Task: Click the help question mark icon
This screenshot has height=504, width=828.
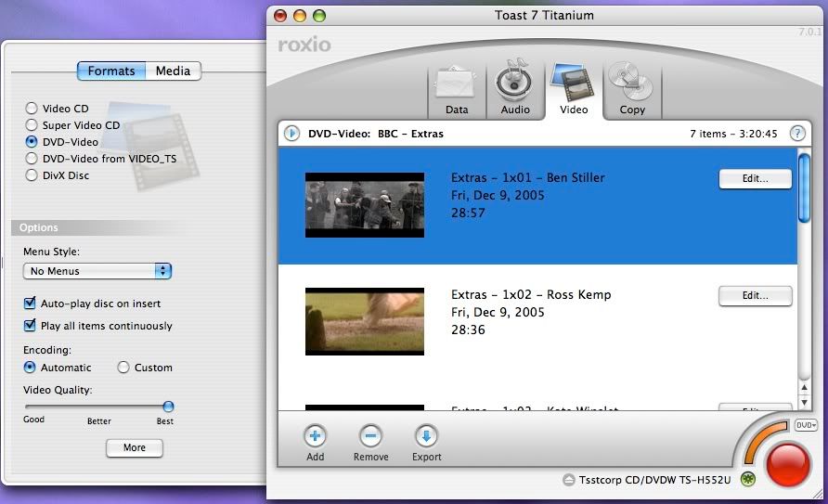Action: [797, 134]
